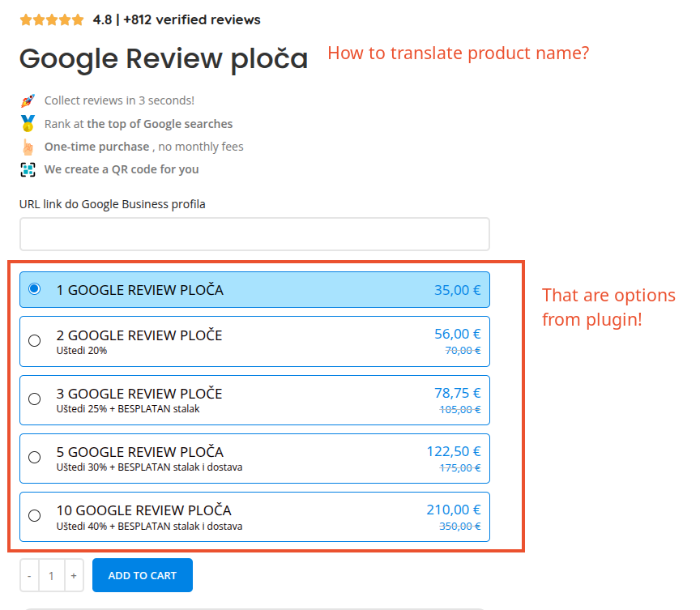700x610 pixels.
Task: Focus the Google Business profile URL input
Action: click(x=254, y=234)
